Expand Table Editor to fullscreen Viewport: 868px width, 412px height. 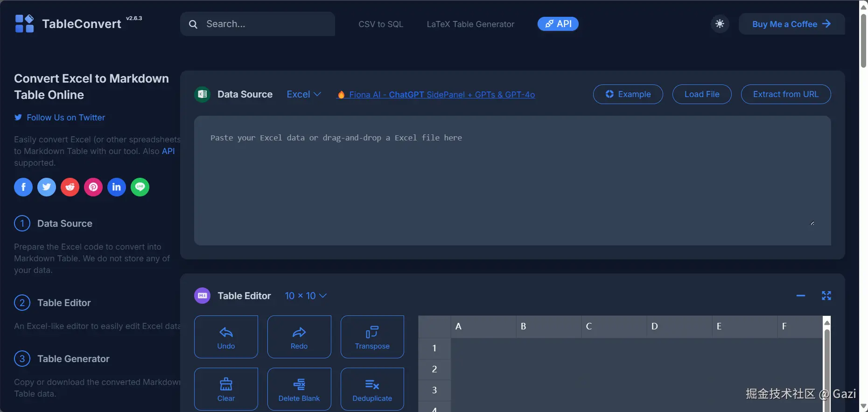point(826,296)
